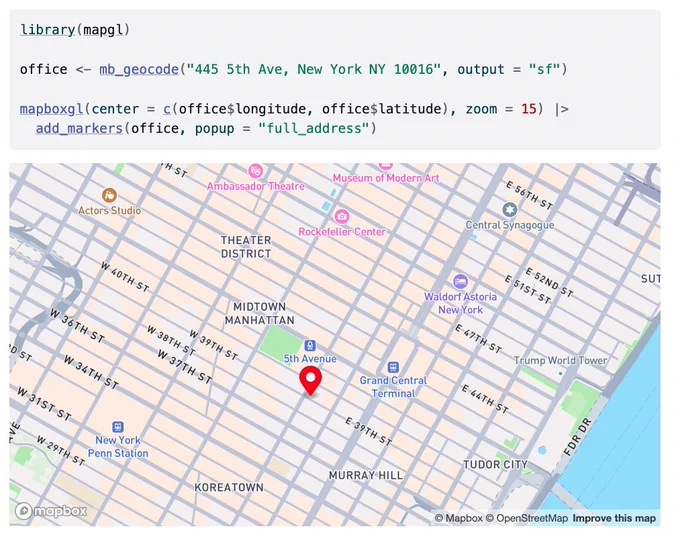Viewport: 680px width, 537px height.
Task: Click the Improve this map link
Action: 614,518
